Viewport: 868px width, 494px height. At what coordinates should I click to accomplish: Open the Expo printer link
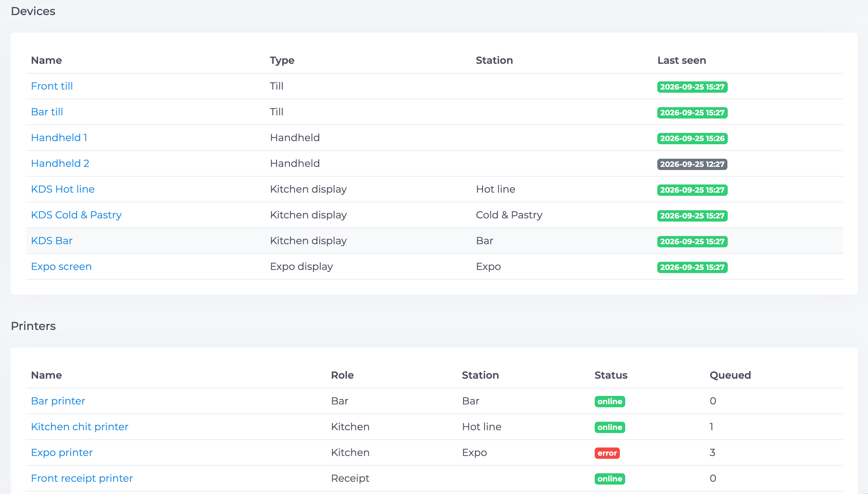pyautogui.click(x=62, y=453)
